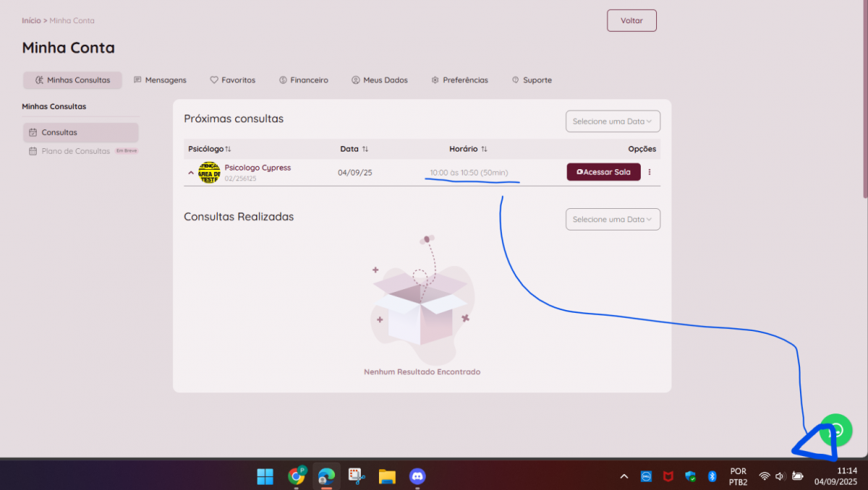868x490 pixels.
Task: Sort table by Psicólogo column arrows
Action: [228, 149]
